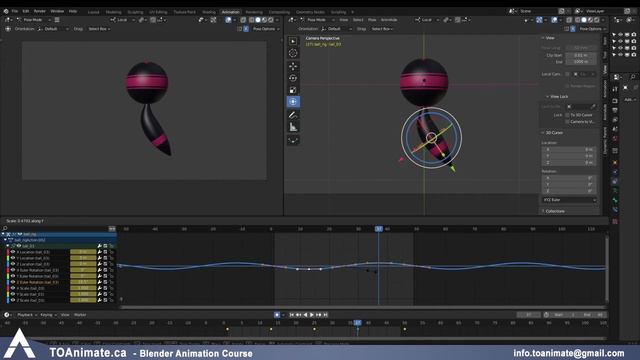The width and height of the screenshot is (640, 360).
Task: Toggle the Local Camera checkbox
Action: point(567,74)
